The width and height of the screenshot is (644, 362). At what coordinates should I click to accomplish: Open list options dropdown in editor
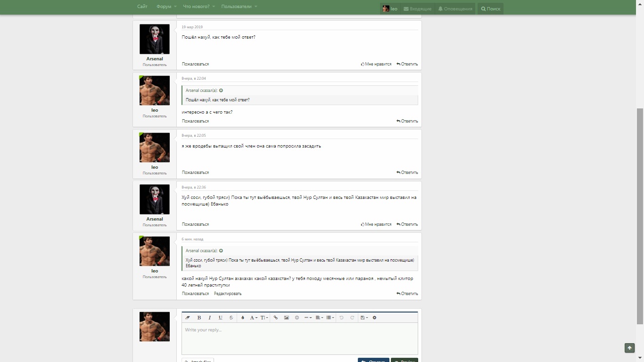click(x=330, y=318)
